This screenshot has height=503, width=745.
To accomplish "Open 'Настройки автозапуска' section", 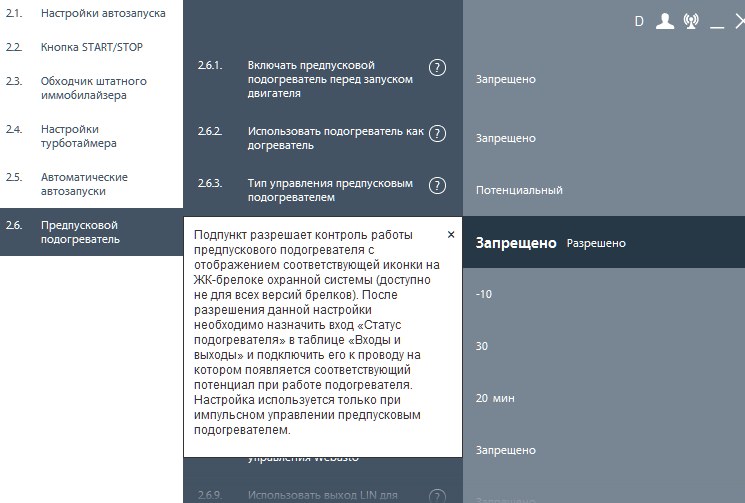I will click(x=103, y=14).
